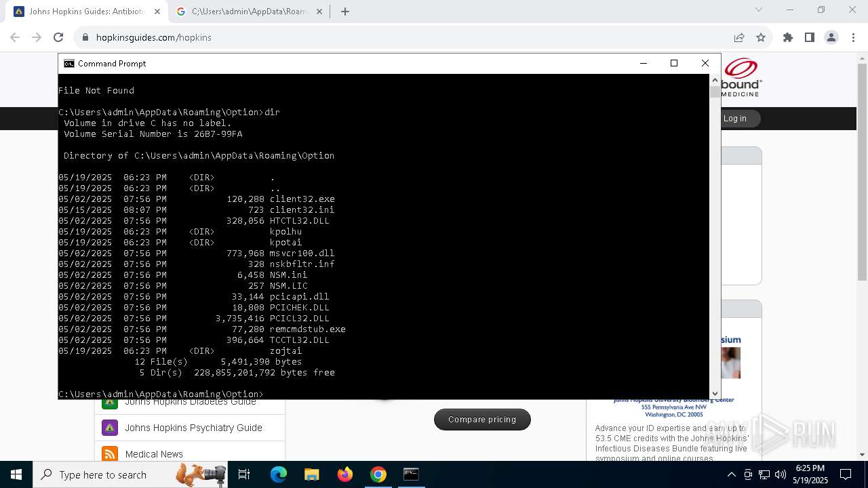Launch Microsoft Edge from taskbar
Screen dimensions: 868x488
(x=279, y=474)
